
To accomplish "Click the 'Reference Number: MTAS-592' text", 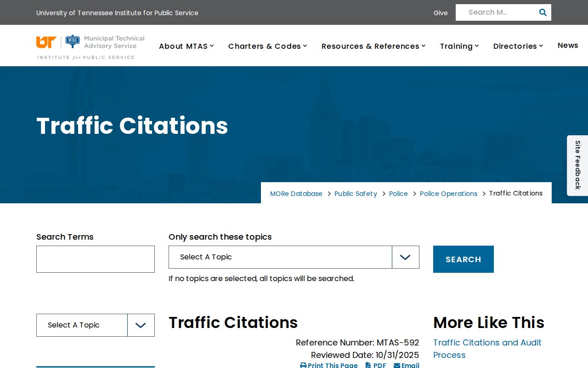I will point(357,343).
